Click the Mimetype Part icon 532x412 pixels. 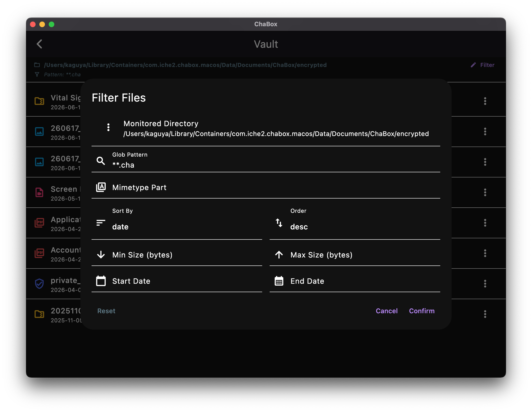point(101,187)
